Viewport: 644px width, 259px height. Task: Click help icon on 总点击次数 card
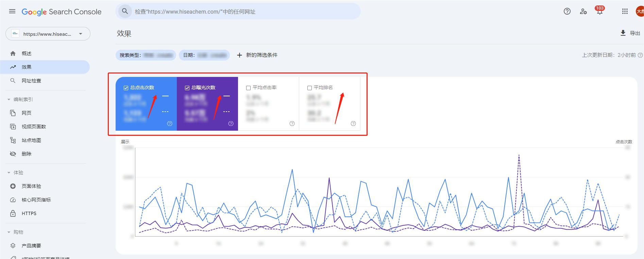tap(170, 124)
